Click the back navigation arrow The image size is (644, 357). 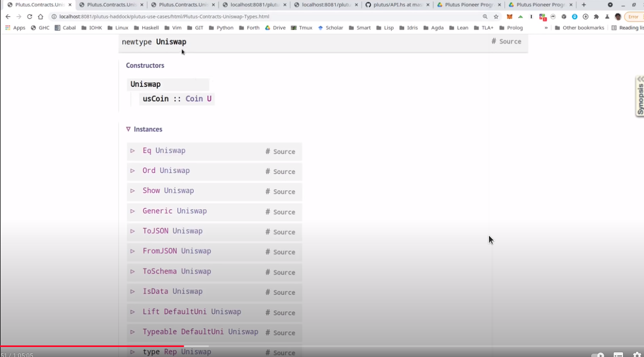coord(8,17)
